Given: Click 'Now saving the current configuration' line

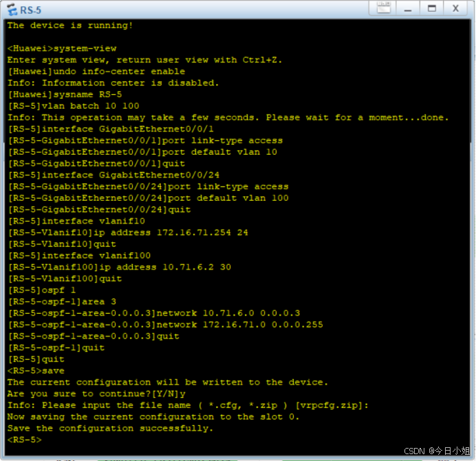Looking at the screenshot, I should 153,417.
